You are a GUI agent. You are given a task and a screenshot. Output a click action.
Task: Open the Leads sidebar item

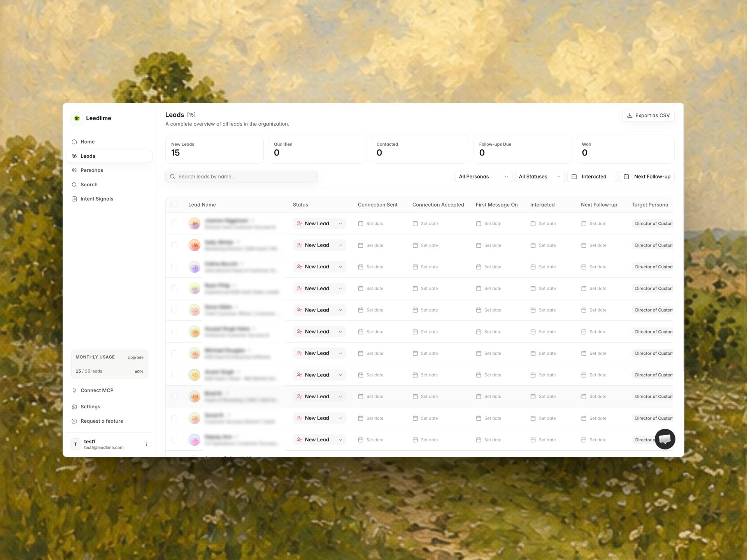pyautogui.click(x=109, y=156)
